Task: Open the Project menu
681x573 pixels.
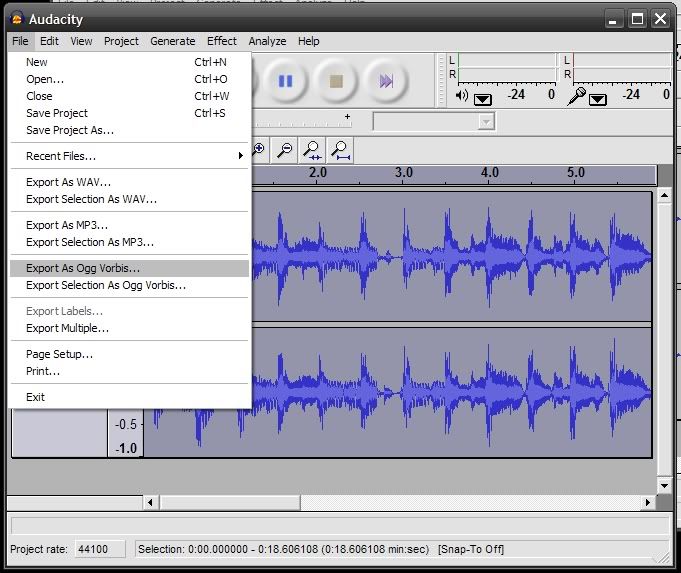Action: pyautogui.click(x=121, y=41)
